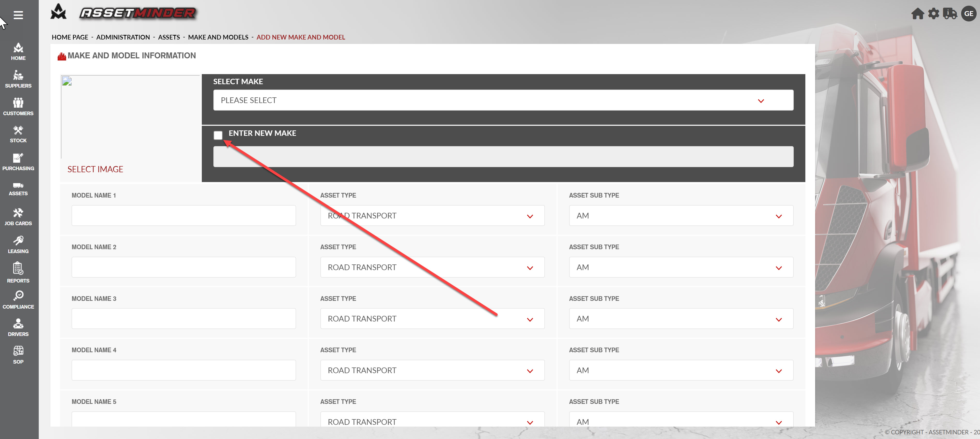The image size is (980, 439).
Task: Tick the Enter New Make checkbox
Action: coord(218,135)
